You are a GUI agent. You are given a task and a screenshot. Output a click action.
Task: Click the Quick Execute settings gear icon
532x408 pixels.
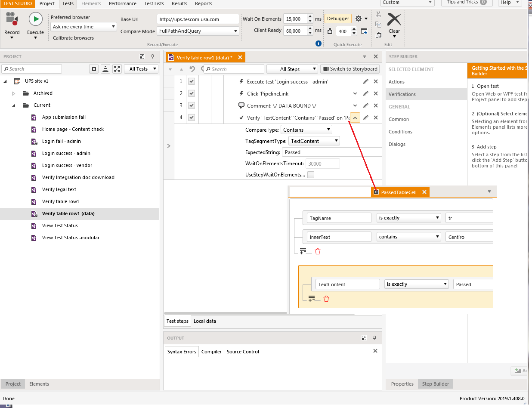(359, 19)
